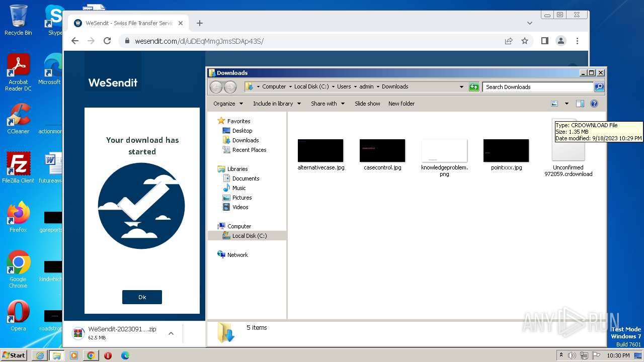The image size is (644, 362).
Task: Open CCleaner desktop shortcut
Action: [18, 118]
